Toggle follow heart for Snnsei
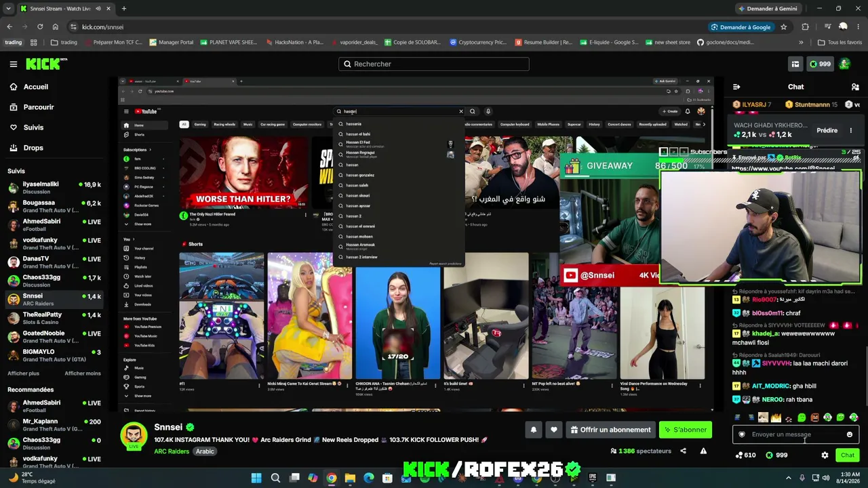Screen dimensions: 868x488 pos(554,430)
